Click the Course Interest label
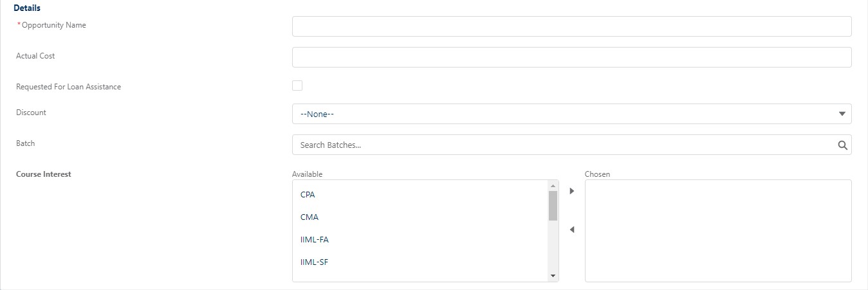The height and width of the screenshot is (290, 868). click(44, 174)
